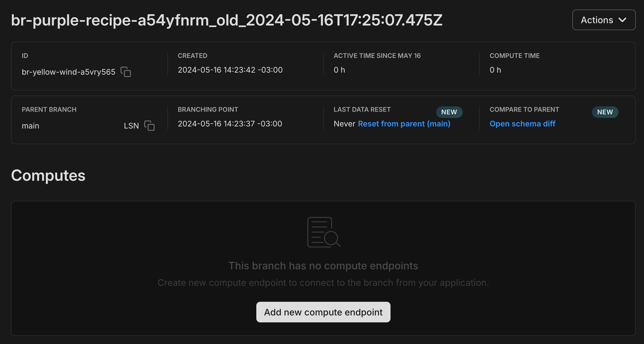Open schema diff link

(x=522, y=124)
